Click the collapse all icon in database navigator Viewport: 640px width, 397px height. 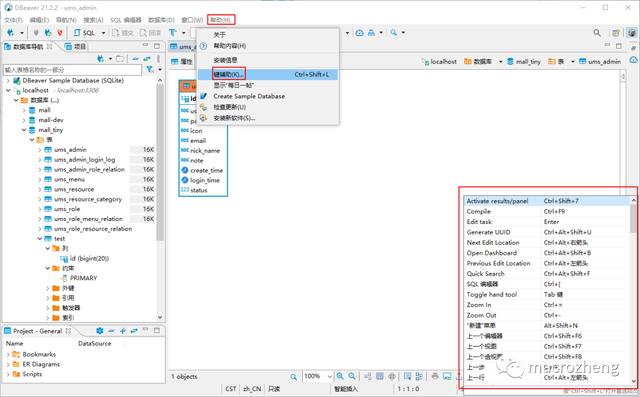[136, 59]
